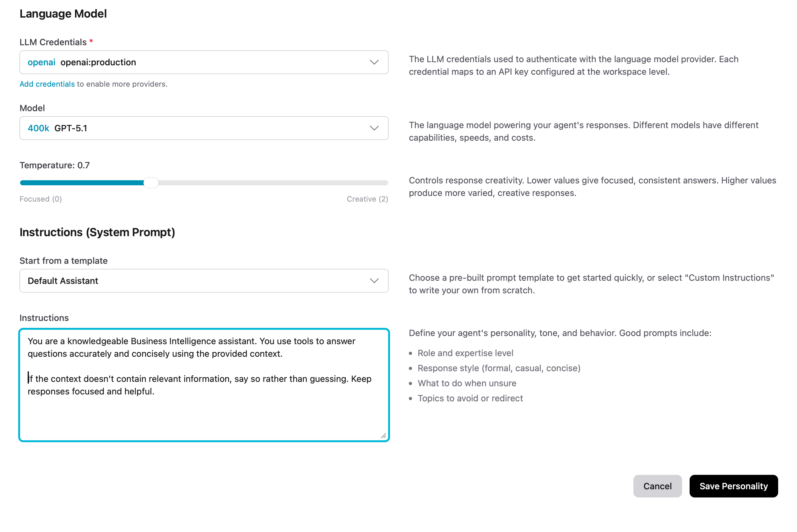Viewport: 797px width, 532px height.
Task: Click the Save Personality button
Action: click(x=733, y=486)
